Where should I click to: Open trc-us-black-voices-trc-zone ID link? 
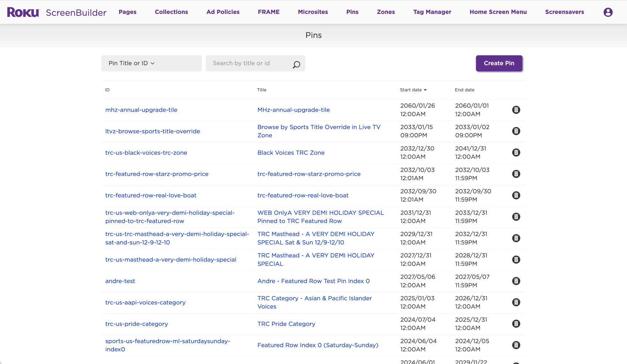146,153
